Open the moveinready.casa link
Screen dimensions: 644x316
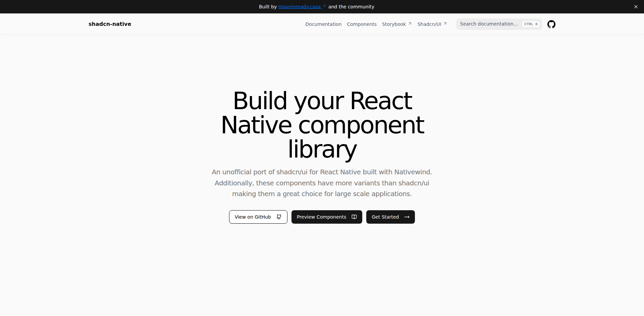coord(302,7)
